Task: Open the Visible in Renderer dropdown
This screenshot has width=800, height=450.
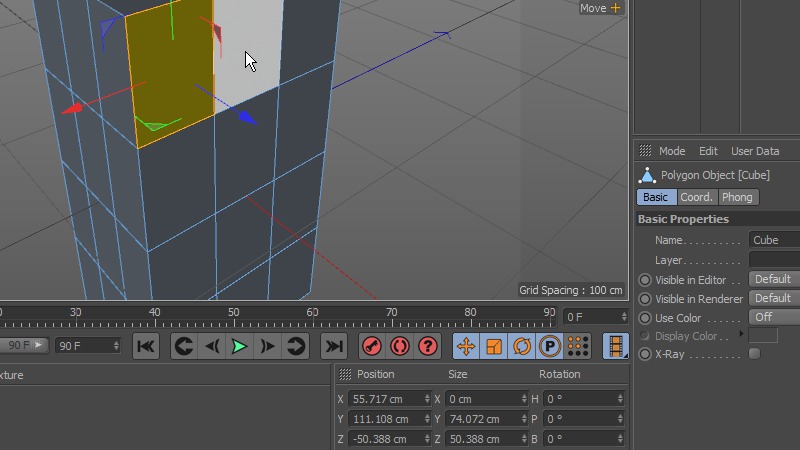Action: (774, 298)
